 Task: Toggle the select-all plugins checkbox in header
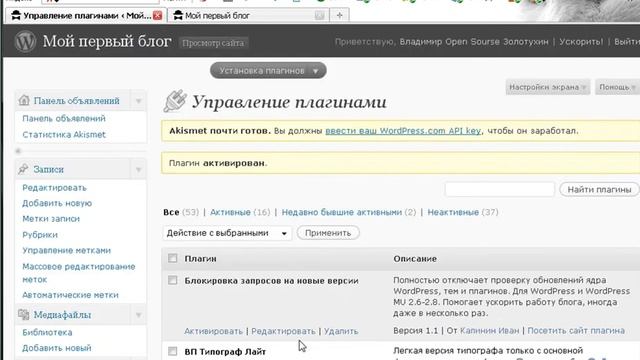(173, 258)
